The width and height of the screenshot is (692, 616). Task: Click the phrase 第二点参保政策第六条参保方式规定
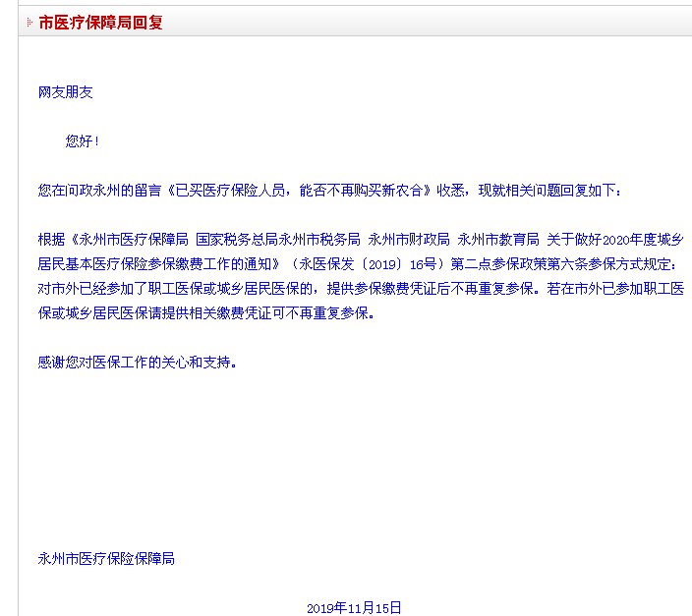(560, 264)
